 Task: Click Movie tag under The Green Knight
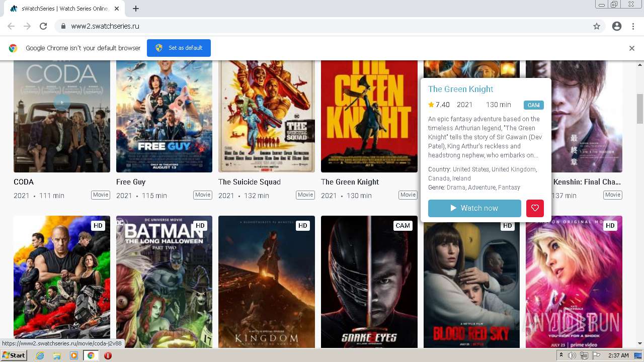coord(408,195)
